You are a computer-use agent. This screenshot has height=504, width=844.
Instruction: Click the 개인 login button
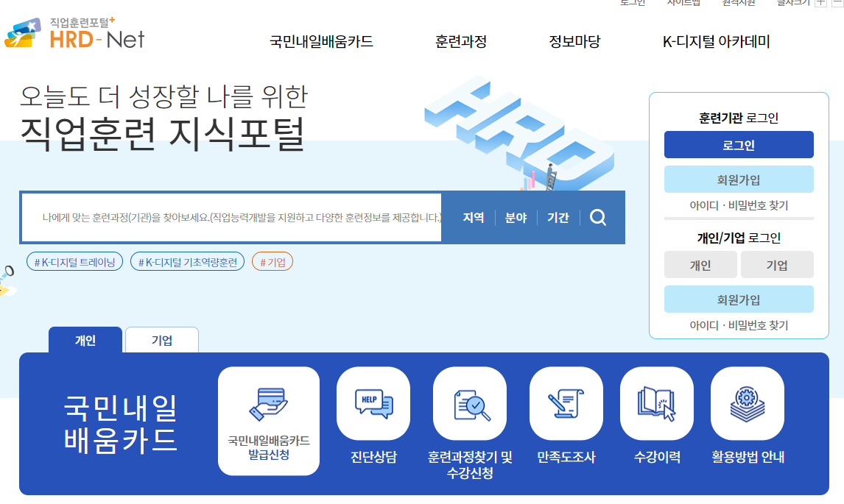(x=700, y=265)
